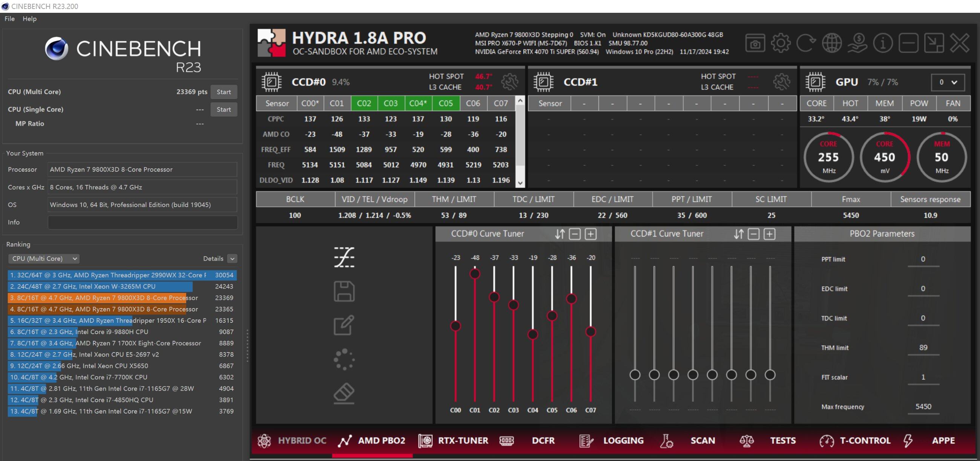
Task: Click the Max frequency value field
Action: [x=923, y=407]
